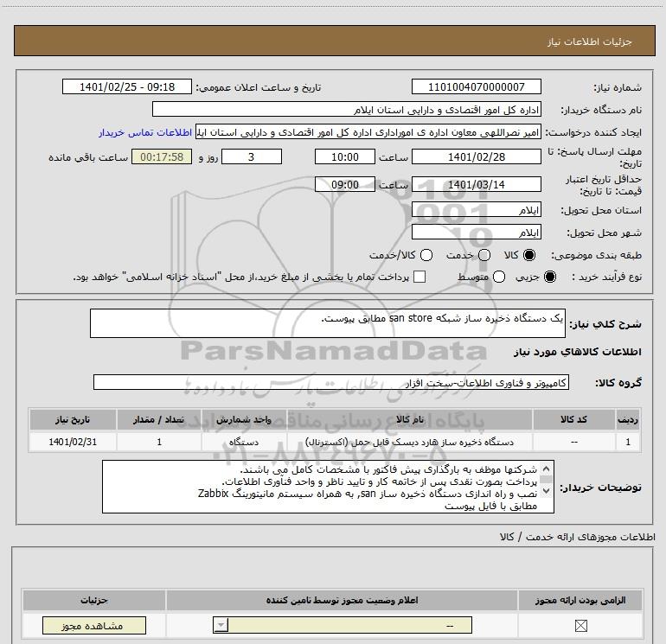This screenshot has height=644, width=666.
Task: Click the price validity date 1401/03/14 field
Action: tap(476, 184)
